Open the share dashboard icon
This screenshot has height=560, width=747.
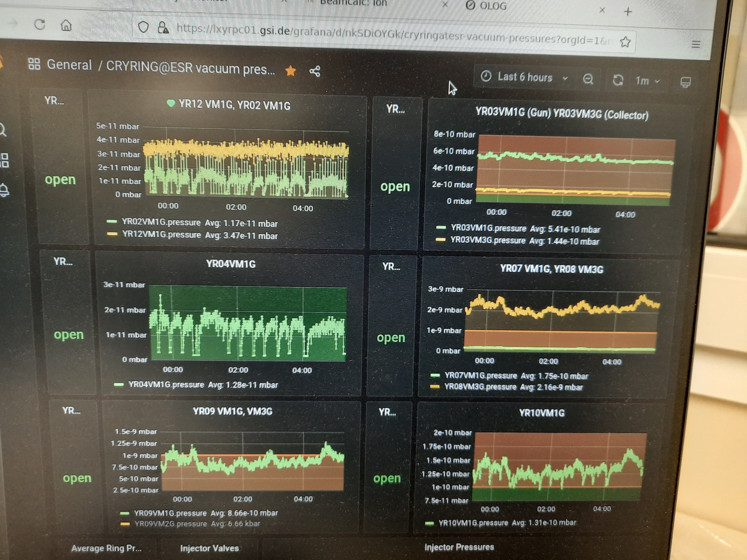pyautogui.click(x=315, y=71)
